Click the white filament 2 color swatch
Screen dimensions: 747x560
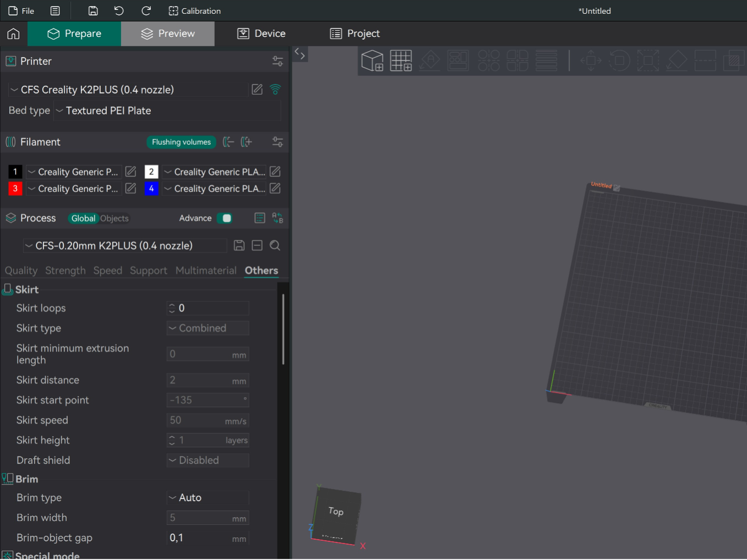click(x=151, y=172)
